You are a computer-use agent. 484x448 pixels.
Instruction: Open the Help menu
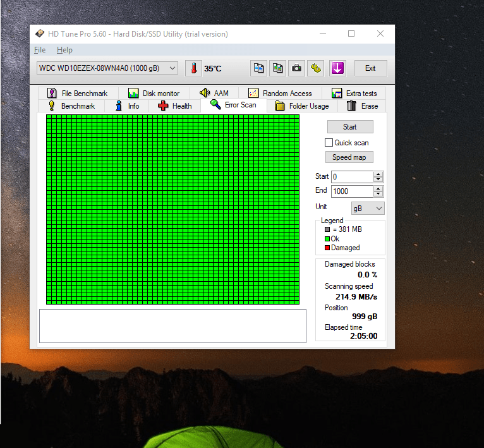tap(64, 50)
